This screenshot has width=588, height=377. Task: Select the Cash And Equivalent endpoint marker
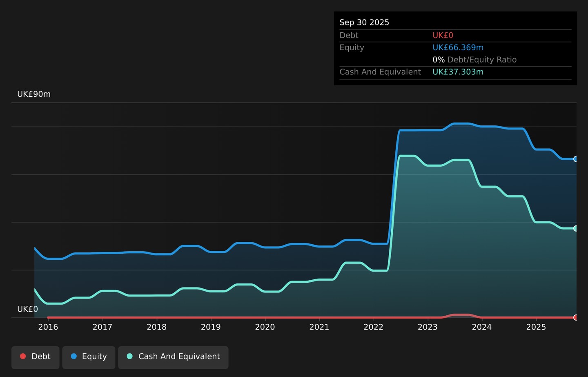click(x=576, y=228)
